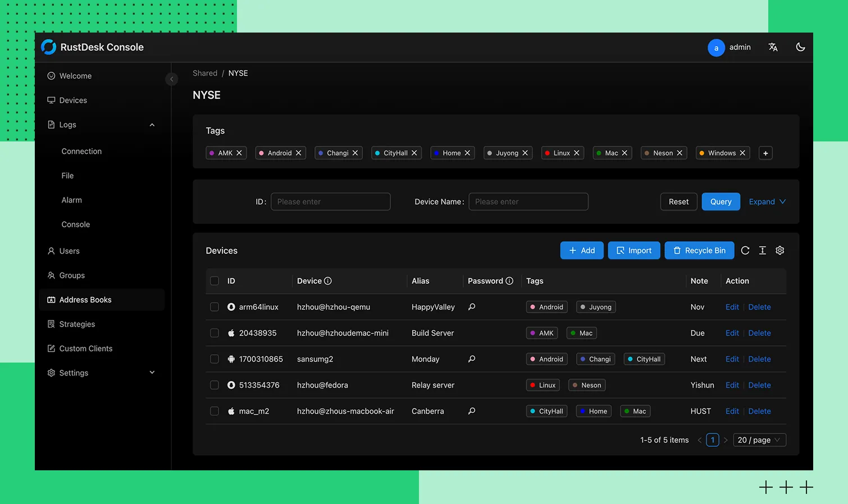This screenshot has width=848, height=504.
Task: Open the language translation icon
Action: 773,47
